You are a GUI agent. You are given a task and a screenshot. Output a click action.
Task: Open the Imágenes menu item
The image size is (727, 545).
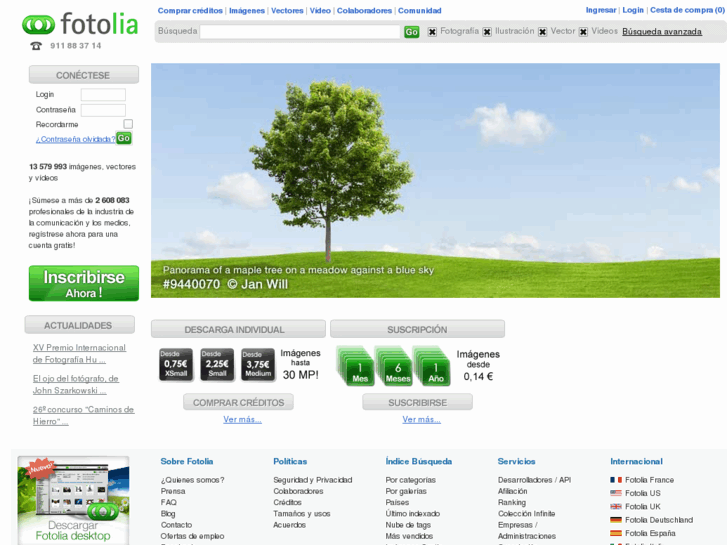point(247,11)
